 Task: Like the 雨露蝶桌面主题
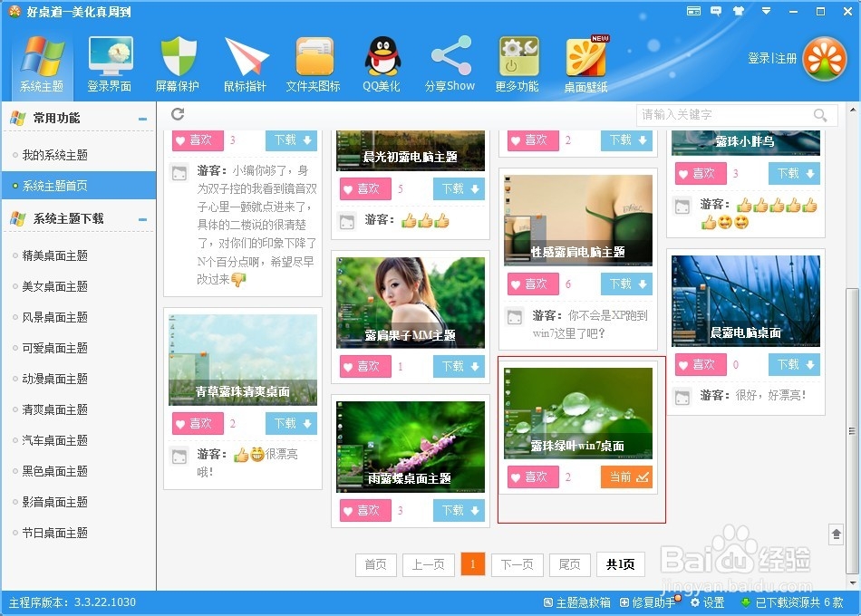365,510
